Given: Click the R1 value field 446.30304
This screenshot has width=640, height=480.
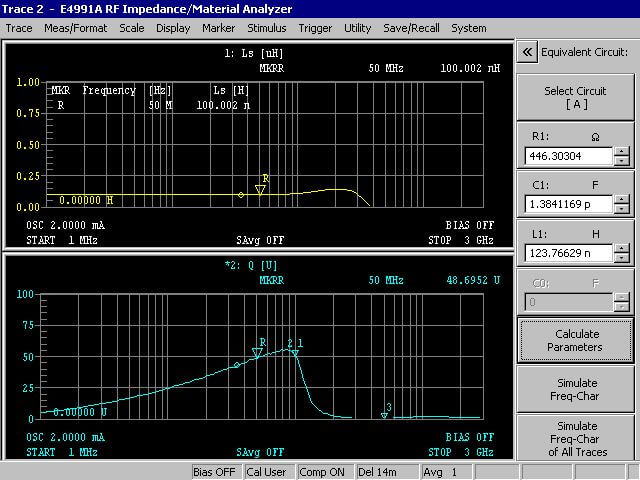Looking at the screenshot, I should pyautogui.click(x=569, y=156).
